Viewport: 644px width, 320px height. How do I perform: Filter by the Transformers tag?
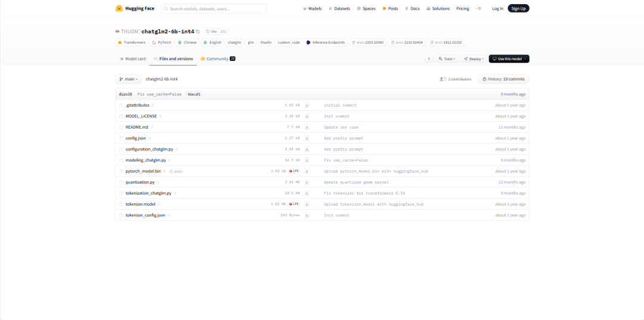click(x=131, y=42)
